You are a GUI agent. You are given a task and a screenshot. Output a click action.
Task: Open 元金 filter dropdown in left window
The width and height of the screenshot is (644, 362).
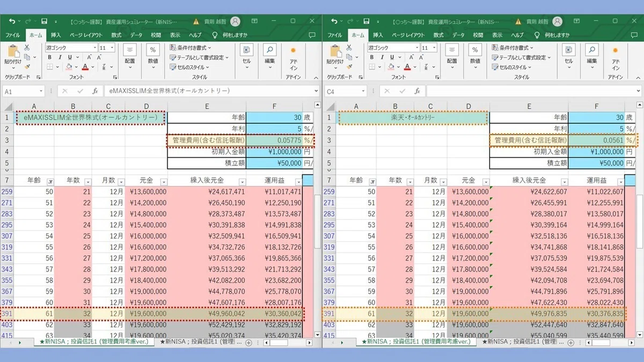164,181
